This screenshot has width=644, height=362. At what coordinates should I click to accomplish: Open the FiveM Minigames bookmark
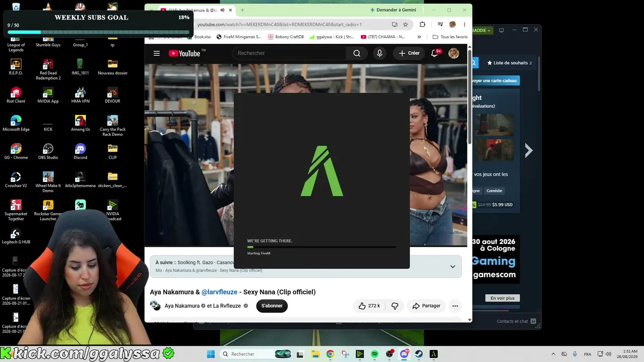point(239,37)
